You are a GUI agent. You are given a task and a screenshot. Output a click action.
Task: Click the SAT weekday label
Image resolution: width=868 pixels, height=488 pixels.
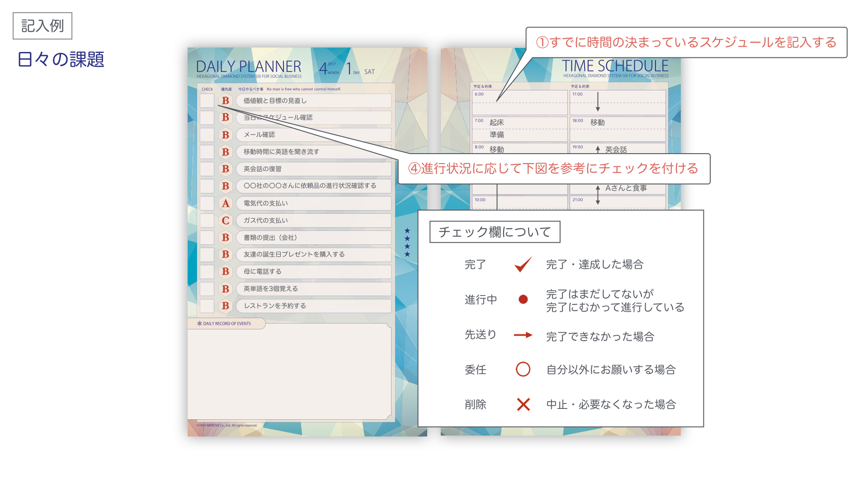(370, 72)
